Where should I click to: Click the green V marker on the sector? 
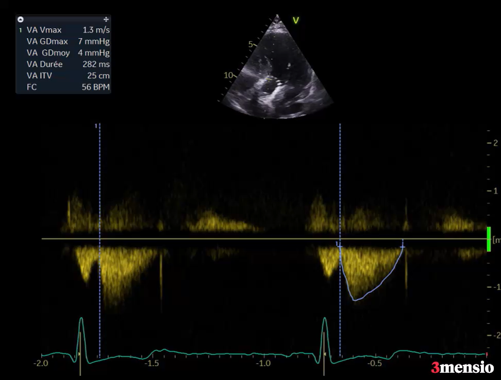(296, 21)
